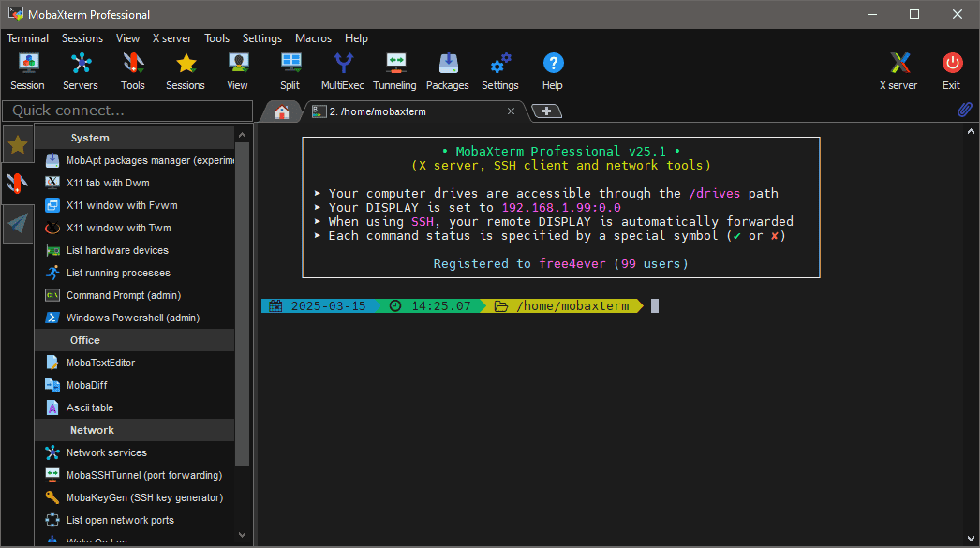The image size is (980, 548).
Task: Click the Quick connect field
Action: click(x=127, y=111)
